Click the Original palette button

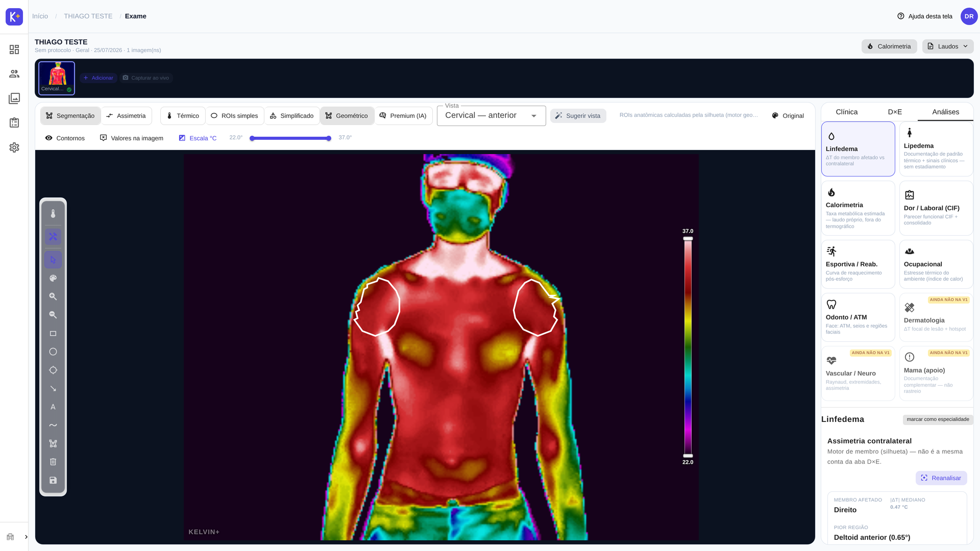(788, 116)
